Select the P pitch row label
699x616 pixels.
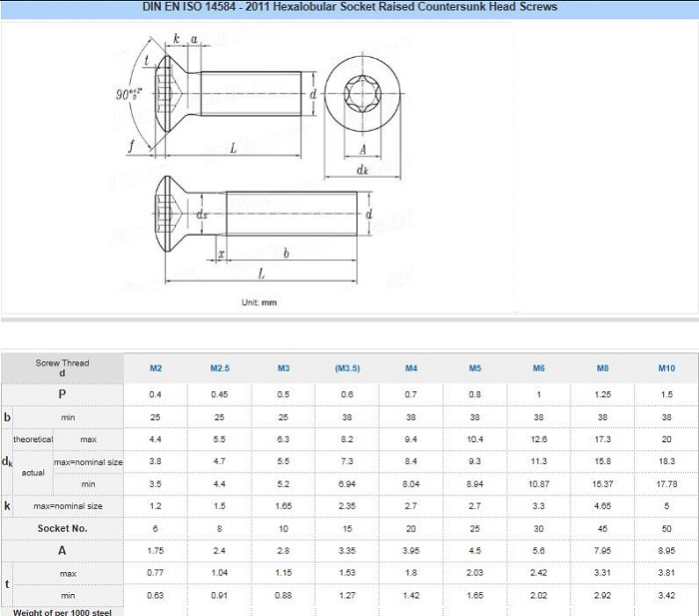(x=62, y=394)
